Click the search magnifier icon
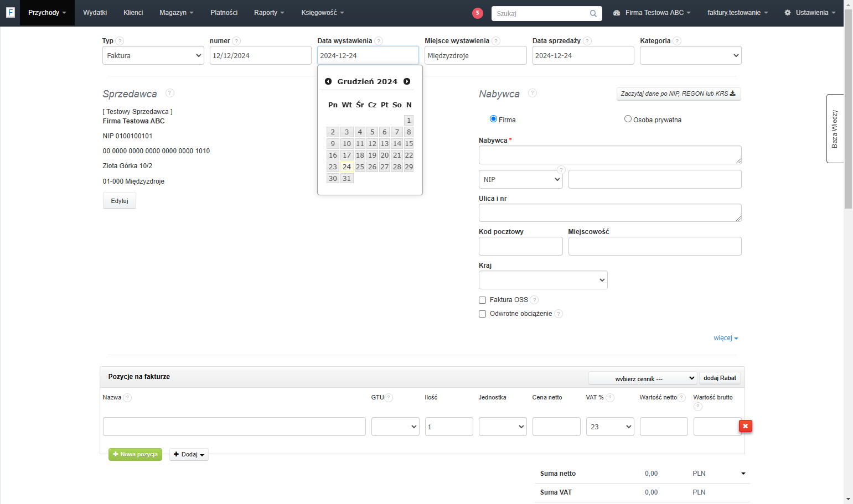This screenshot has height=504, width=853. (593, 13)
